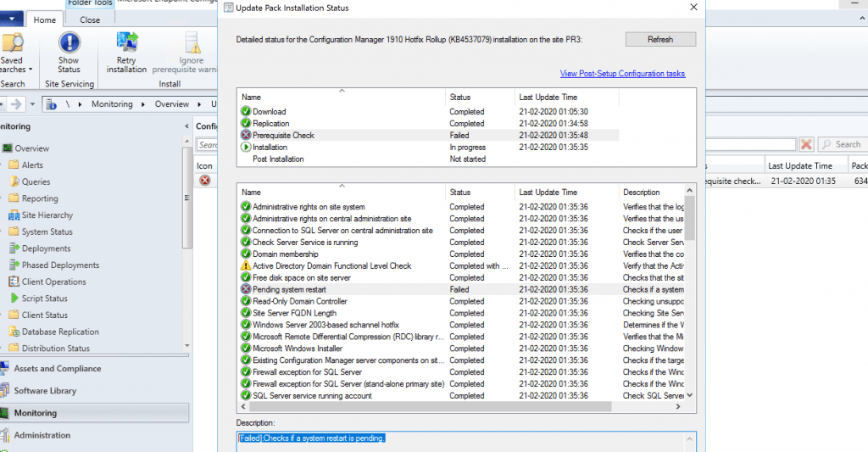Click the Database Replication node icon
868x452 pixels.
(x=14, y=332)
